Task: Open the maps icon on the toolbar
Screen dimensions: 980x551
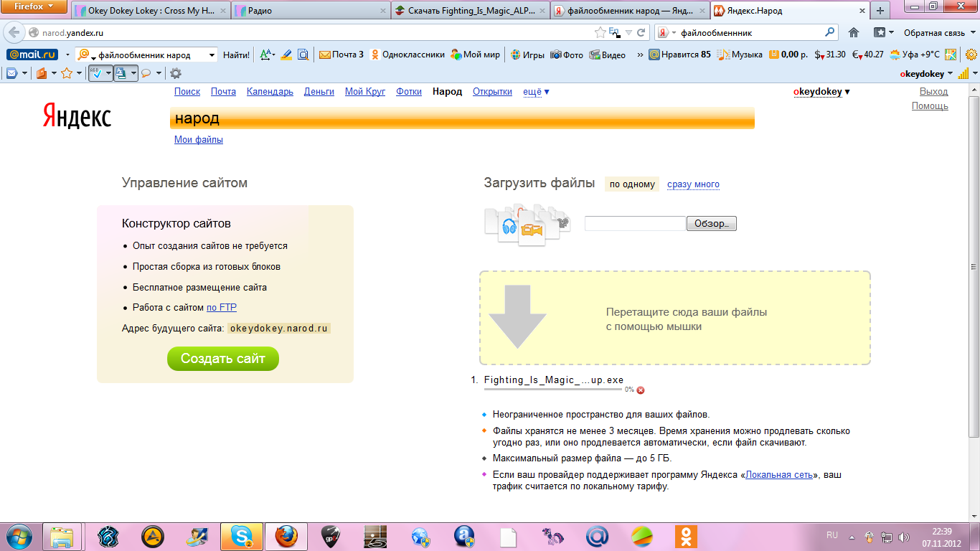Action: [x=951, y=55]
